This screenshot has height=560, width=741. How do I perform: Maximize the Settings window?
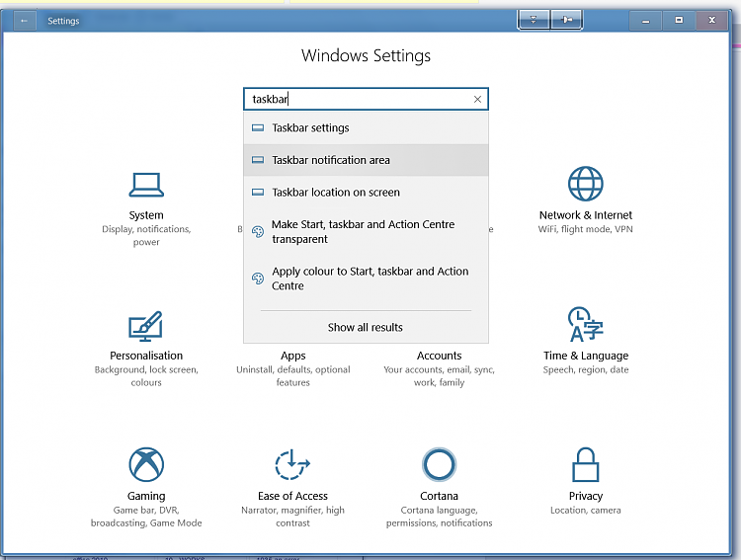[679, 21]
